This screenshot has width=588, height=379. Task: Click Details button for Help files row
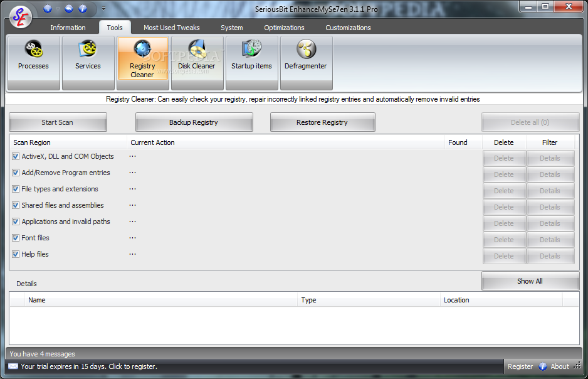[x=550, y=256]
